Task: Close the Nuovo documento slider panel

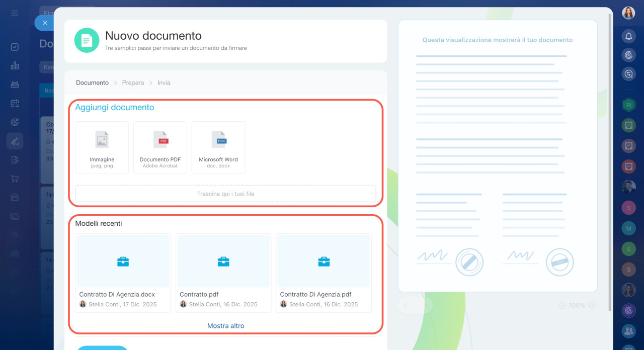Action: click(45, 23)
